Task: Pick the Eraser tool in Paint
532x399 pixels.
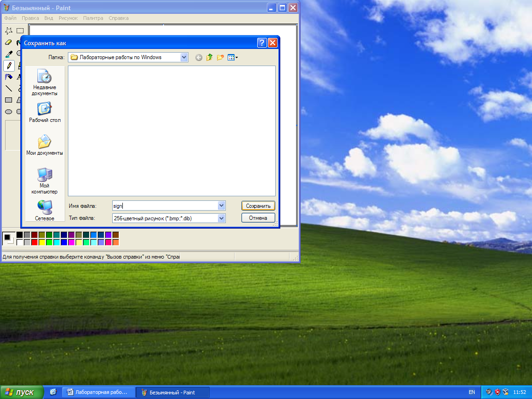Action: [9, 42]
